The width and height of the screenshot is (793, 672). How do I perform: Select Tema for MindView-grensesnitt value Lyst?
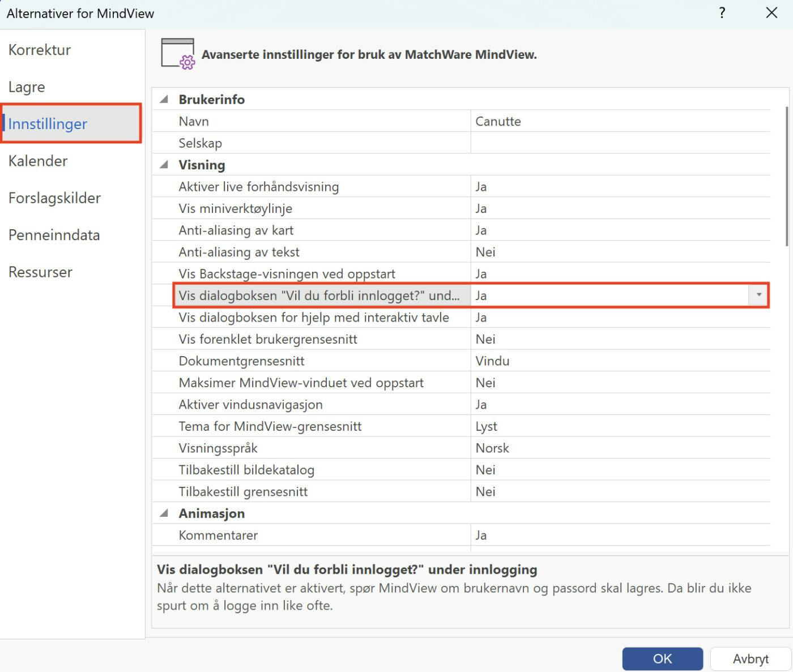(620, 426)
